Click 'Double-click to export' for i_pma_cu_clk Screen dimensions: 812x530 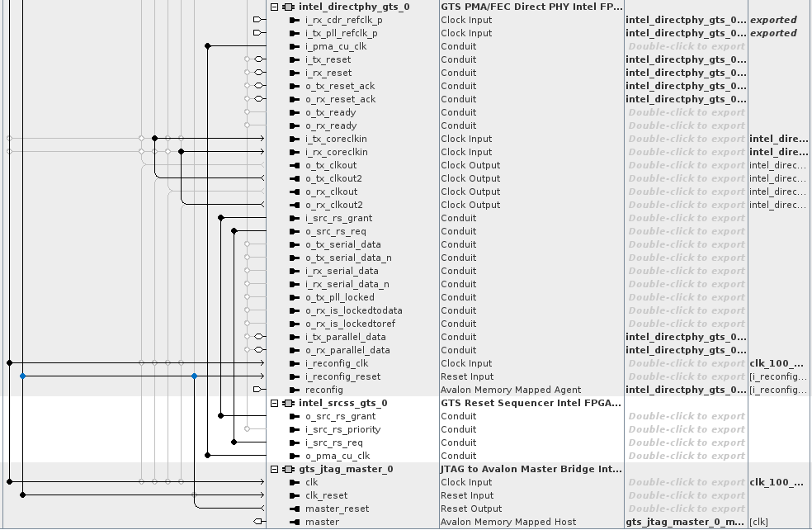[x=687, y=46]
